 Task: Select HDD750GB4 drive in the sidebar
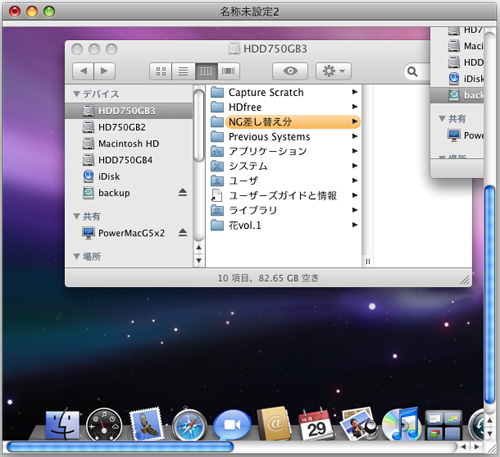click(x=129, y=160)
